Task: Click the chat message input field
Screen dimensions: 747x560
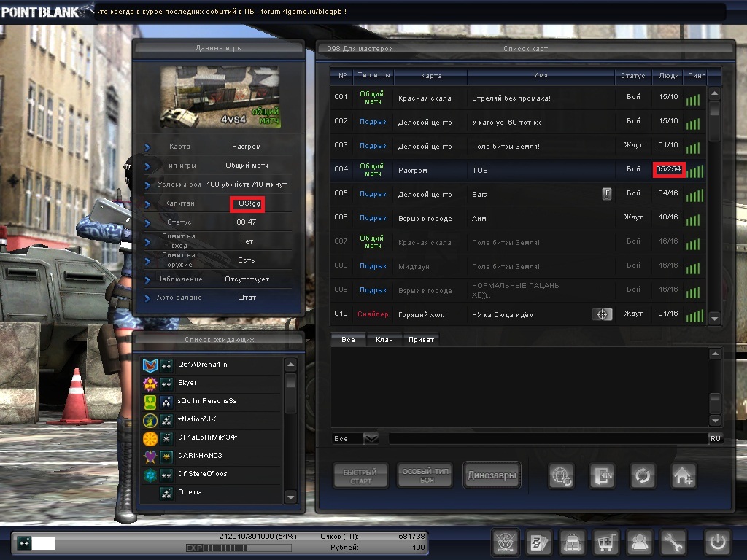Action: pos(548,438)
